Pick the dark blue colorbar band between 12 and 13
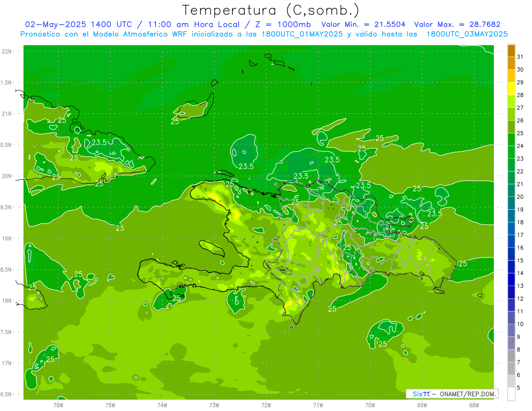The width and height of the screenshot is (532, 411). click(x=511, y=292)
